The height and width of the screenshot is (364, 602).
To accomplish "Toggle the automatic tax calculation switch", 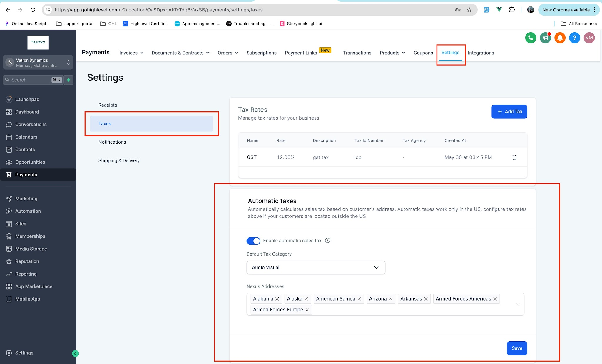I will pos(253,241).
